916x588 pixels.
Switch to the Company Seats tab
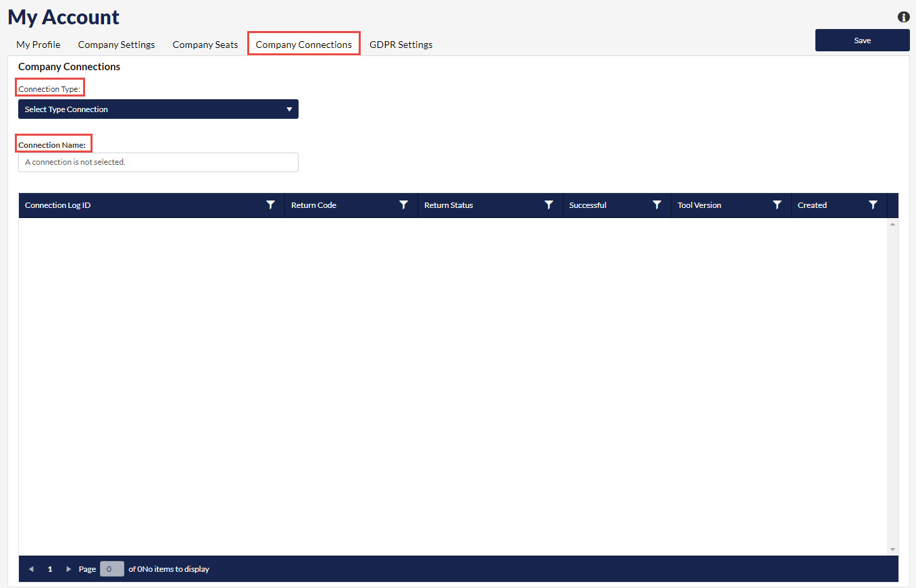click(205, 45)
